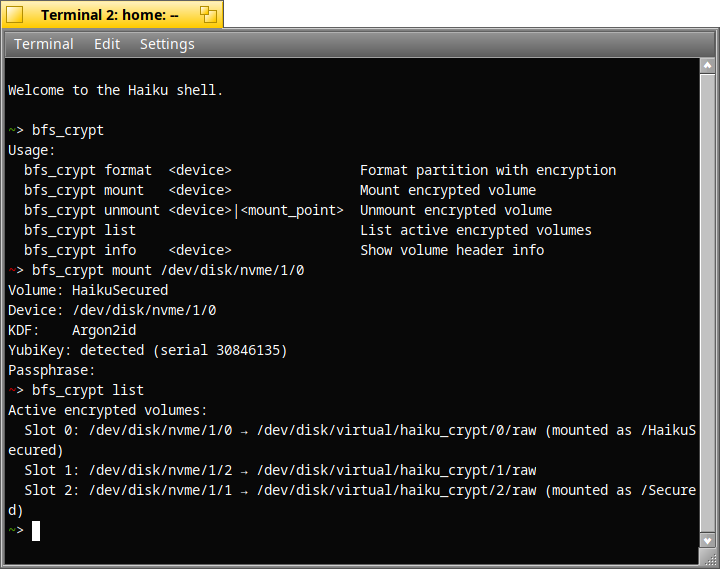Open the Edit menu
Screen dimensions: 720x569
(x=107, y=44)
